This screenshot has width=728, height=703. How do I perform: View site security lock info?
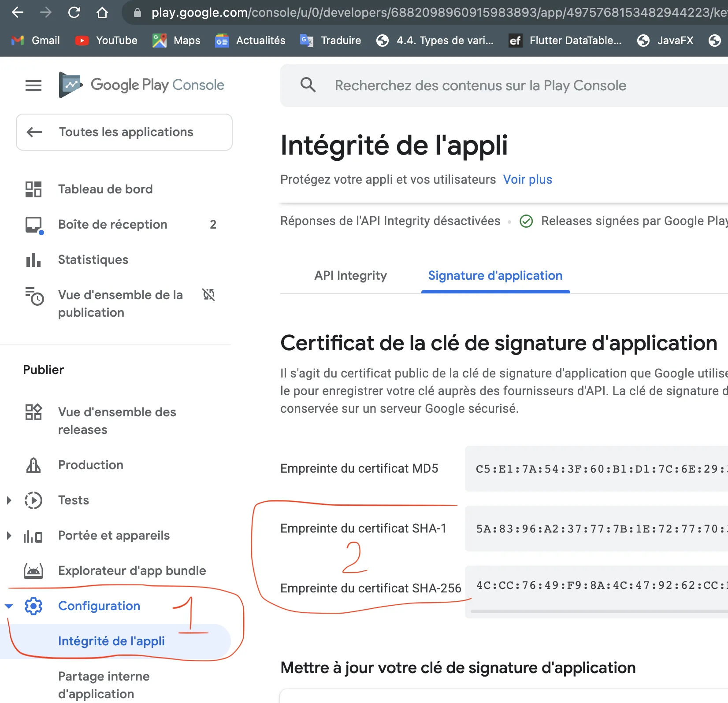(x=137, y=13)
